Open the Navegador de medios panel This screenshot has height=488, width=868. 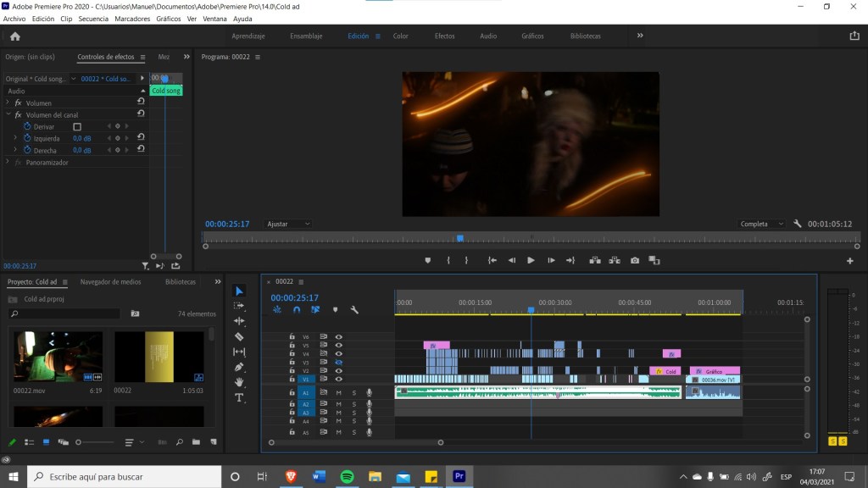click(110, 282)
